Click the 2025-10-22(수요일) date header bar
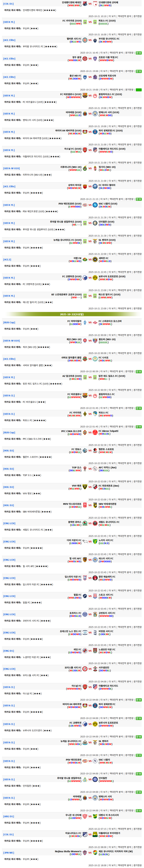144x868 pixels. pyautogui.click(x=72, y=314)
